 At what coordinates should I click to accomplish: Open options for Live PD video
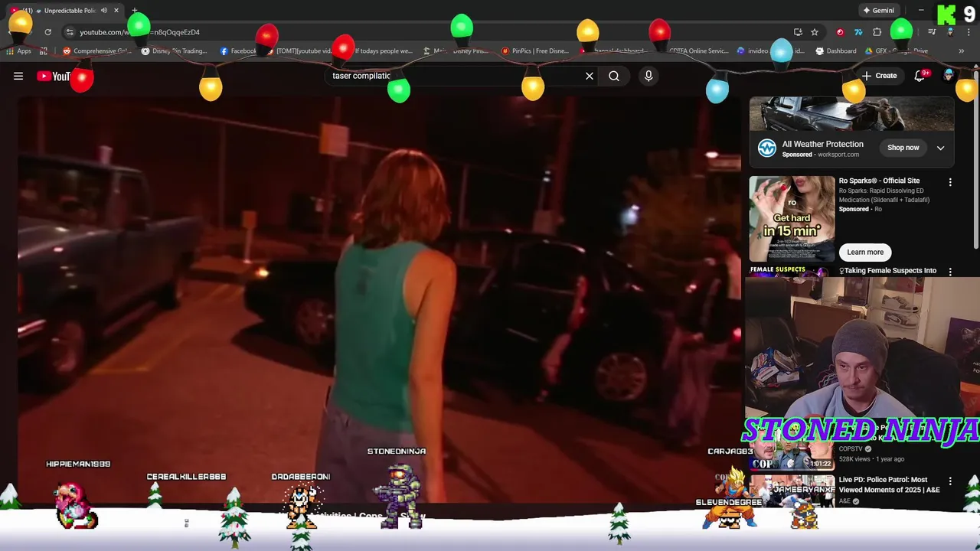pyautogui.click(x=950, y=481)
